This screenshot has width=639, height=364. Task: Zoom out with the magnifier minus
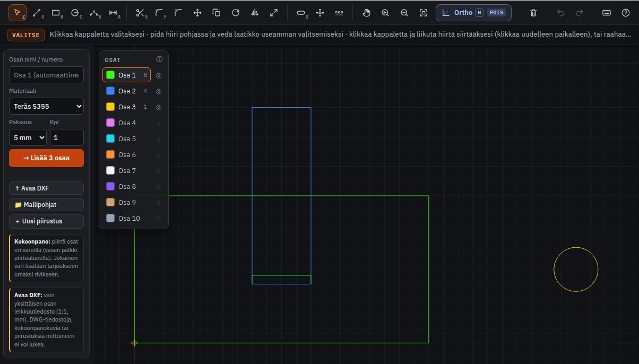pos(404,12)
